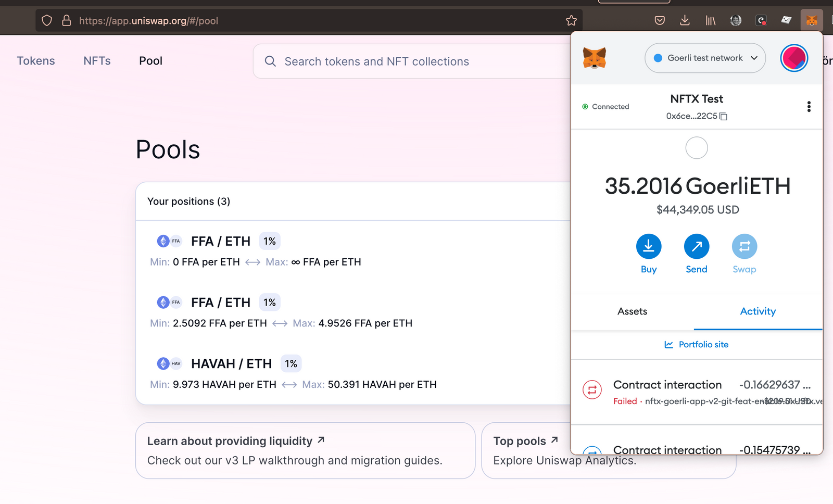Click the failed contract interaction swap icon
The image size is (833, 504).
(x=592, y=389)
